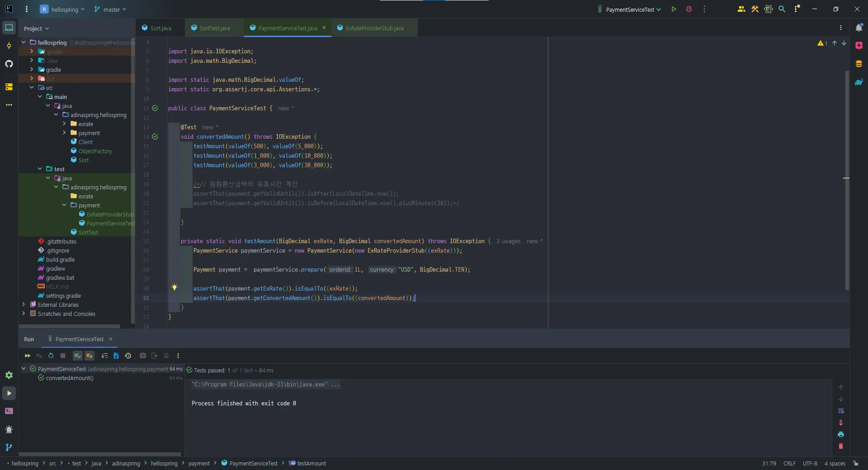
Task: Click the UTF-8 encoding in status bar
Action: [810, 463]
